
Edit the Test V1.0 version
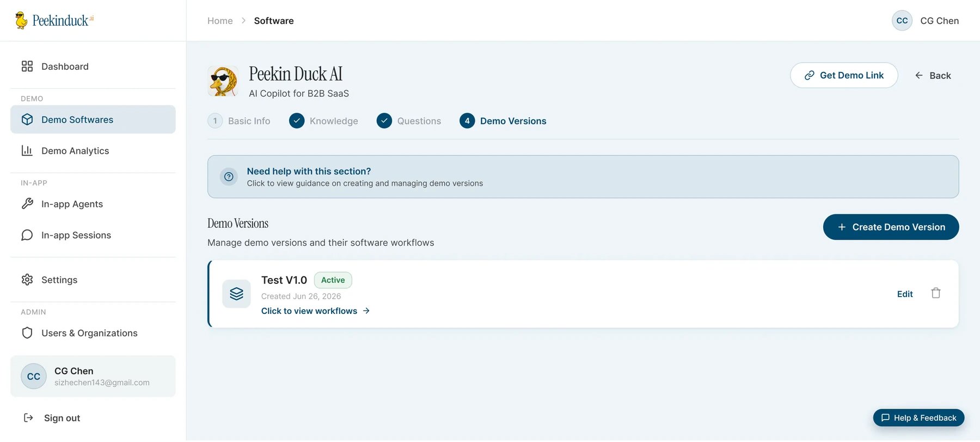(x=905, y=294)
